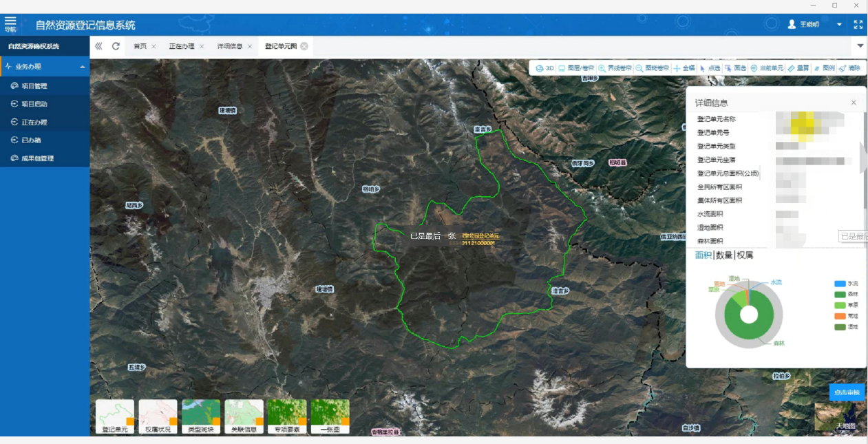This screenshot has height=444, width=868.
Task: Toggle the 权属状况 layer thumbnail
Action: pyautogui.click(x=158, y=416)
